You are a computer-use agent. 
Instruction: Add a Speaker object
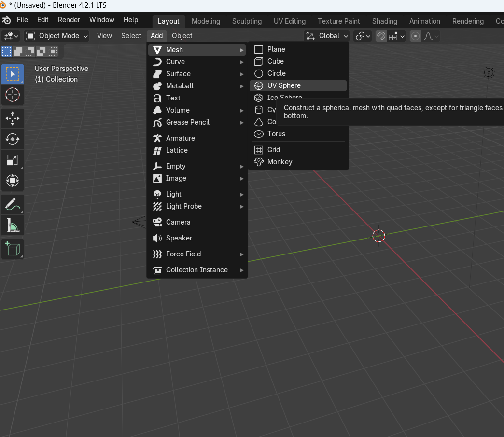[x=197, y=238]
